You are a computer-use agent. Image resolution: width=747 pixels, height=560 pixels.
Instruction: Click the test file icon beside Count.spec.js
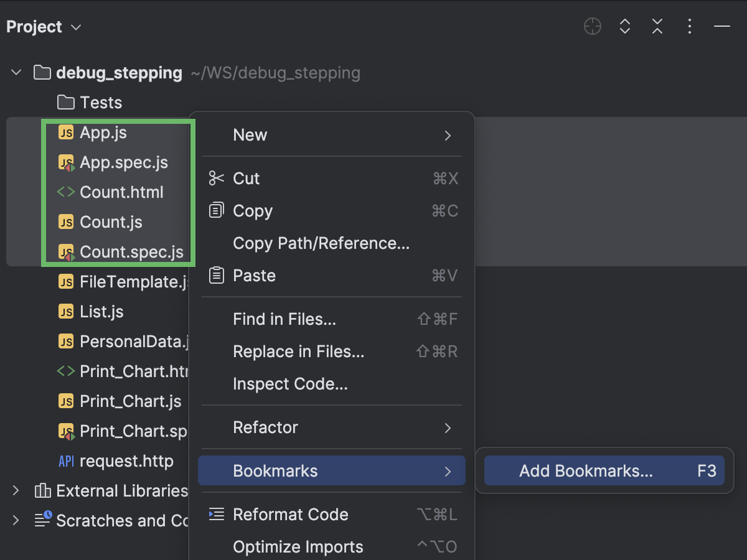[67, 251]
